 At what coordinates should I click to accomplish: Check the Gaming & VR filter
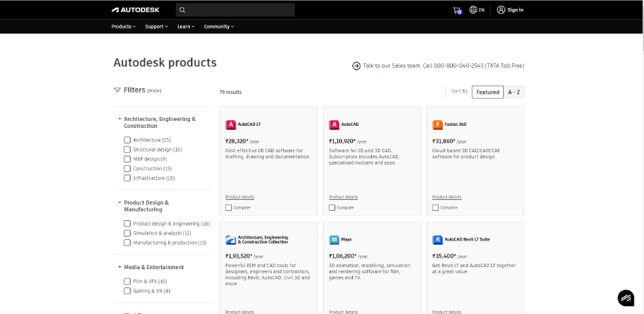(127, 291)
